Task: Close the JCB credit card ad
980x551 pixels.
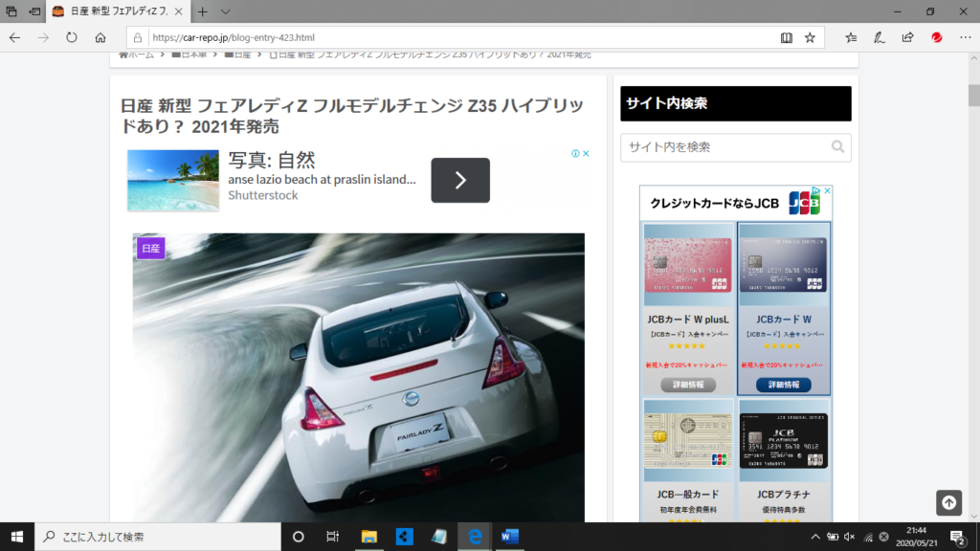Action: pyautogui.click(x=828, y=190)
